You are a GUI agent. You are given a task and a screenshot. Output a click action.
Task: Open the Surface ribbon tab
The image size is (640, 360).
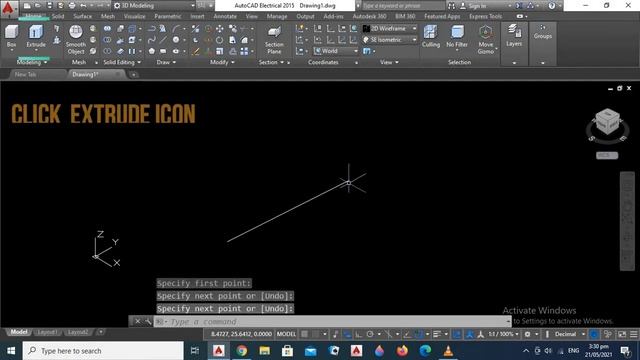[x=82, y=16]
